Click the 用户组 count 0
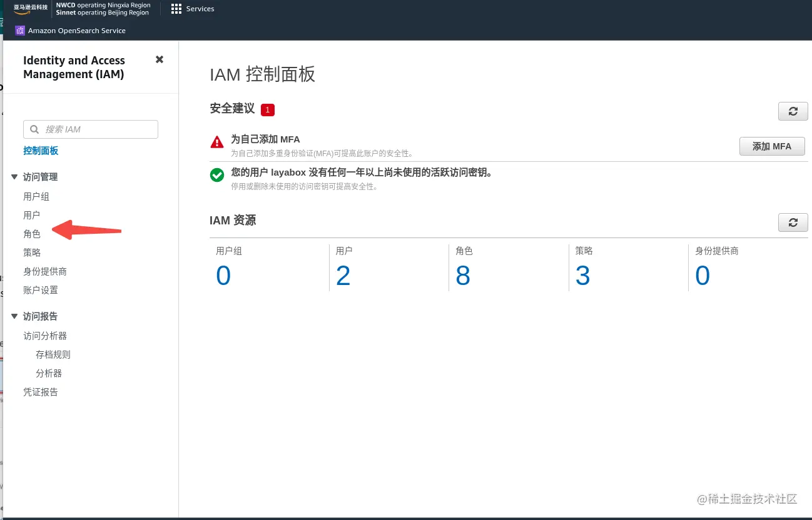This screenshot has height=520, width=812. [x=223, y=276]
